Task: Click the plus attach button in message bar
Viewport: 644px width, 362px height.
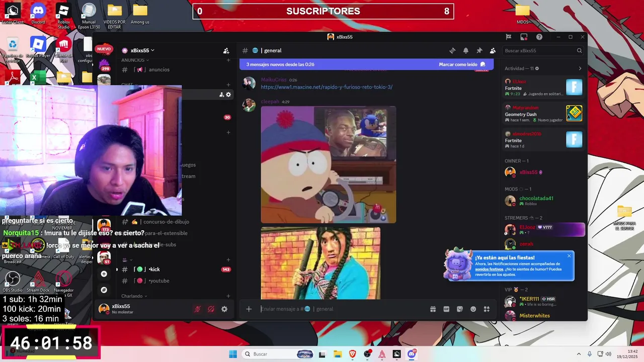Action: (x=249, y=309)
